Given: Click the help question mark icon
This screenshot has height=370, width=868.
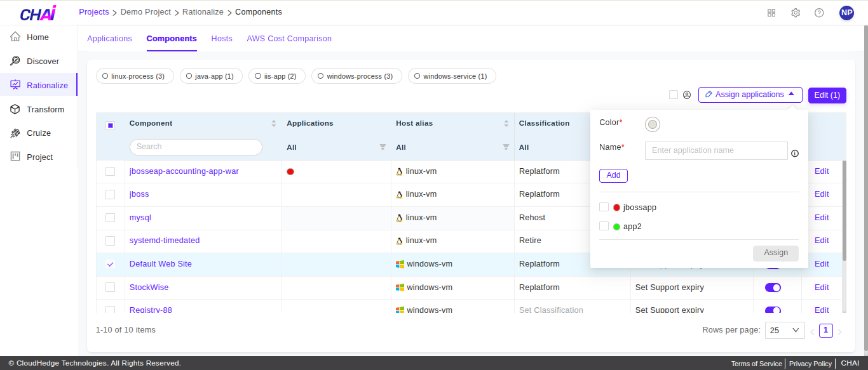Looking at the screenshot, I should coord(819,13).
